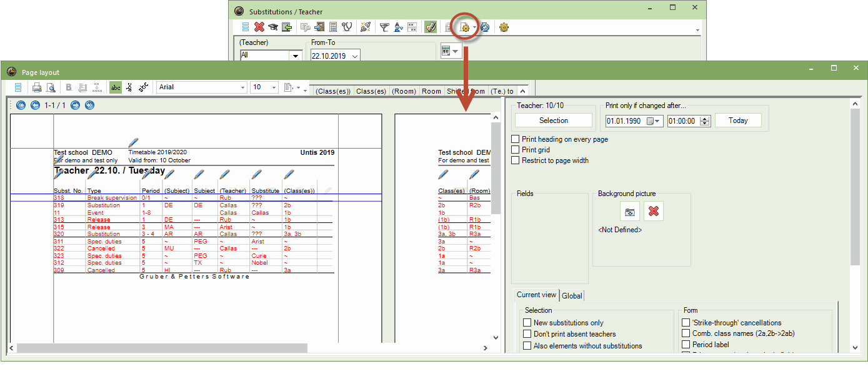Screen dimensions: 868x374
Task: Expand Page layout toolbar overflow arrow
Action: point(305,91)
